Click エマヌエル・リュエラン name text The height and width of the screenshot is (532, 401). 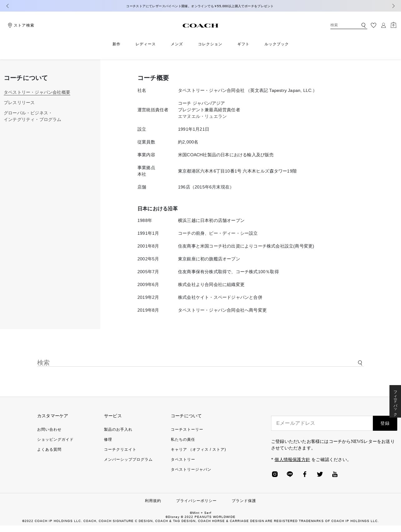pyautogui.click(x=202, y=116)
